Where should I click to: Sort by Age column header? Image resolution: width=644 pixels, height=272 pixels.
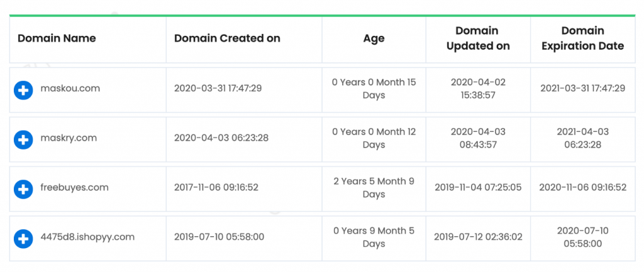(374, 38)
